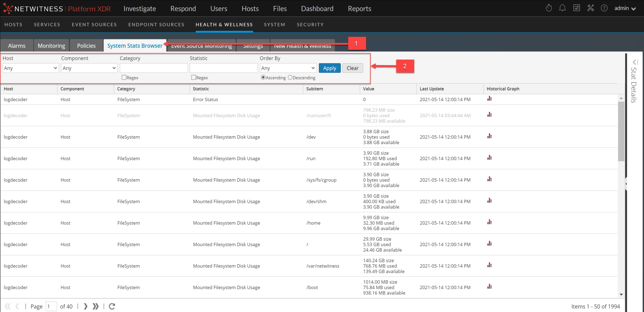The image size is (644, 312).
Task: Open the Component filter dropdown
Action: [x=89, y=68]
